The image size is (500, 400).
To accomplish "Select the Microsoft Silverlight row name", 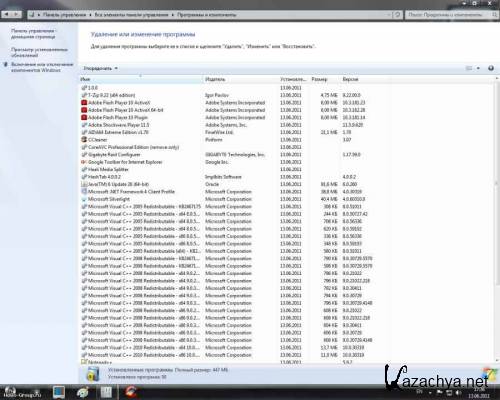I will click(109, 199).
